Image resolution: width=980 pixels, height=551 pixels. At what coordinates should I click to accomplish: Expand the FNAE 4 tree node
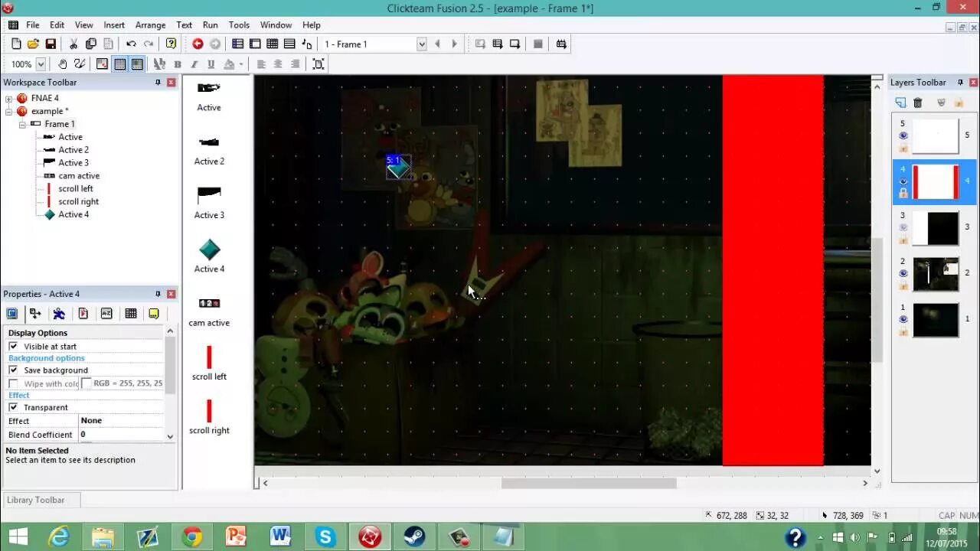click(9, 99)
